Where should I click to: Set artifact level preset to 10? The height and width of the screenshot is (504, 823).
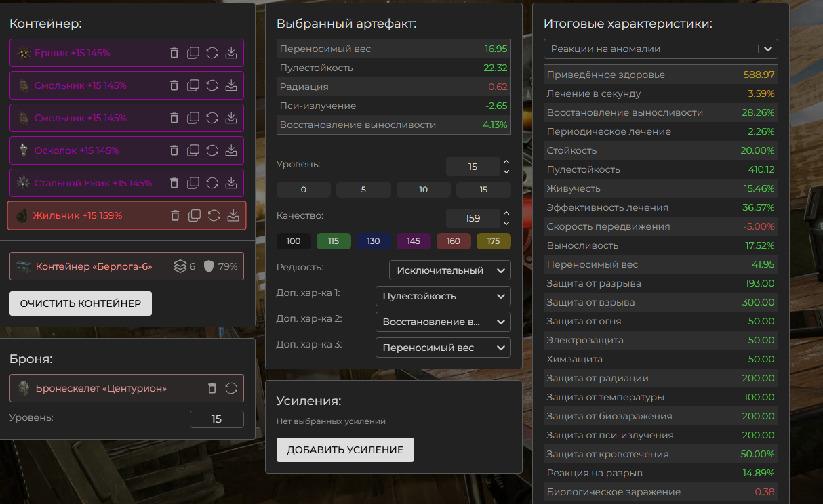tap(424, 190)
